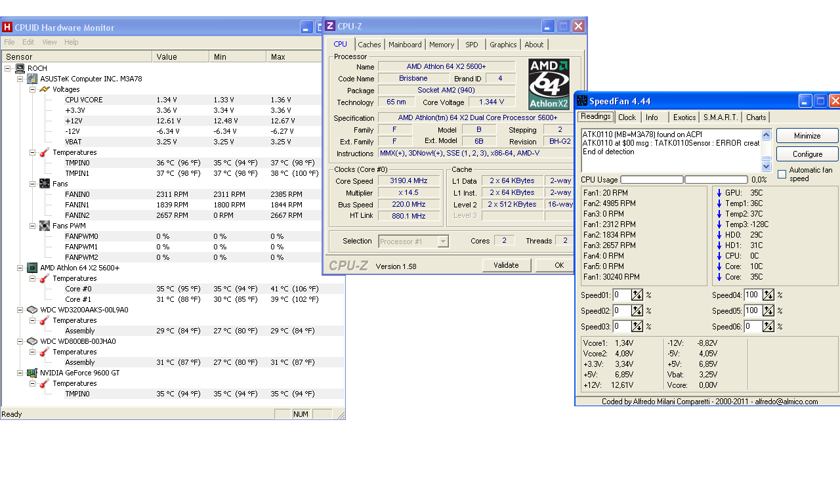Click the AMD Athlon X2 logo in CPU-Z

click(549, 84)
